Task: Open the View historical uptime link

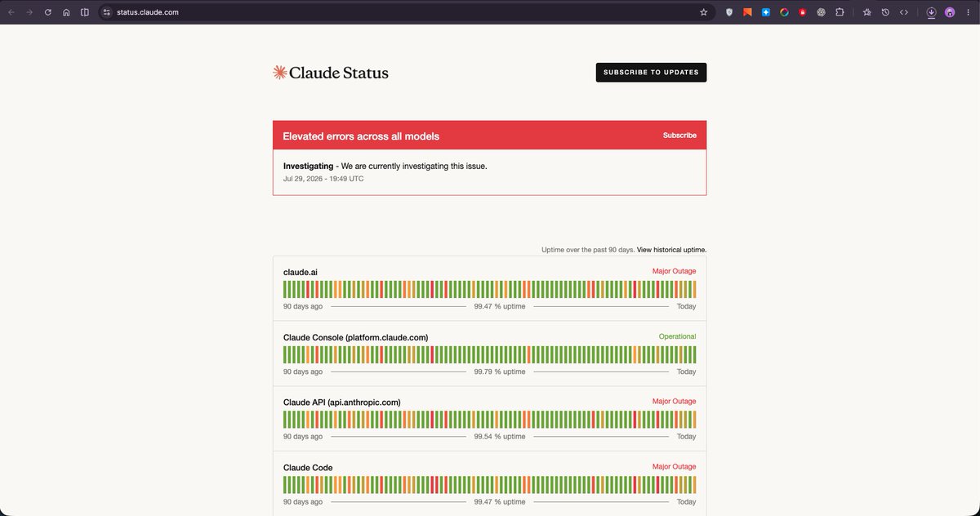Action: [x=671, y=250]
